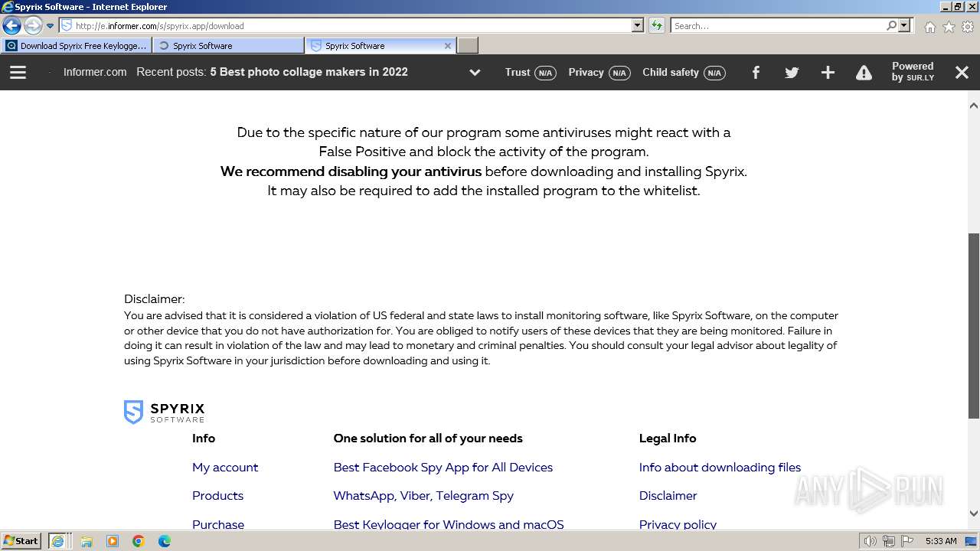The image size is (980, 551).
Task: Click 'Legal Info' column heading
Action: pyautogui.click(x=668, y=438)
